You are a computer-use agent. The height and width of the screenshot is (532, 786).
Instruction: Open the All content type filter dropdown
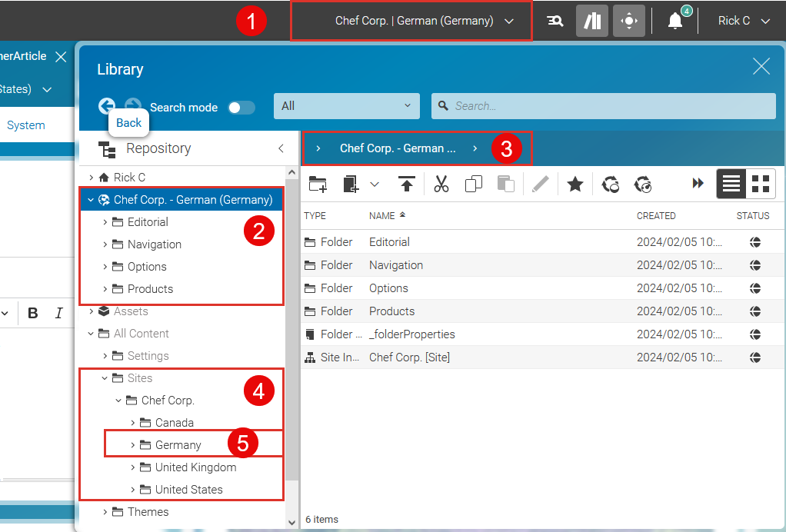(x=346, y=106)
